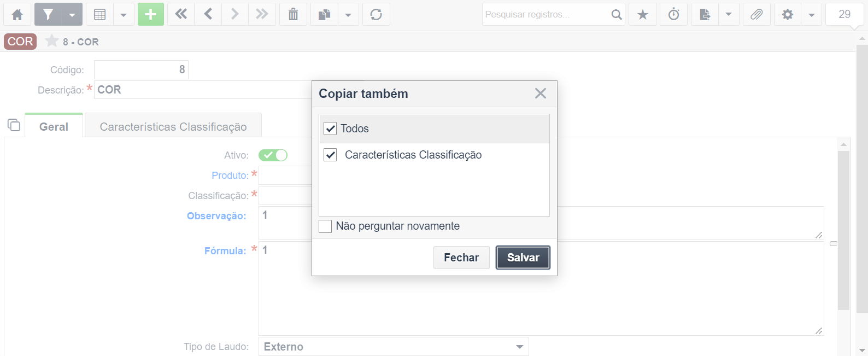This screenshot has width=868, height=356.
Task: Open the filter dropdown arrow
Action: click(72, 14)
